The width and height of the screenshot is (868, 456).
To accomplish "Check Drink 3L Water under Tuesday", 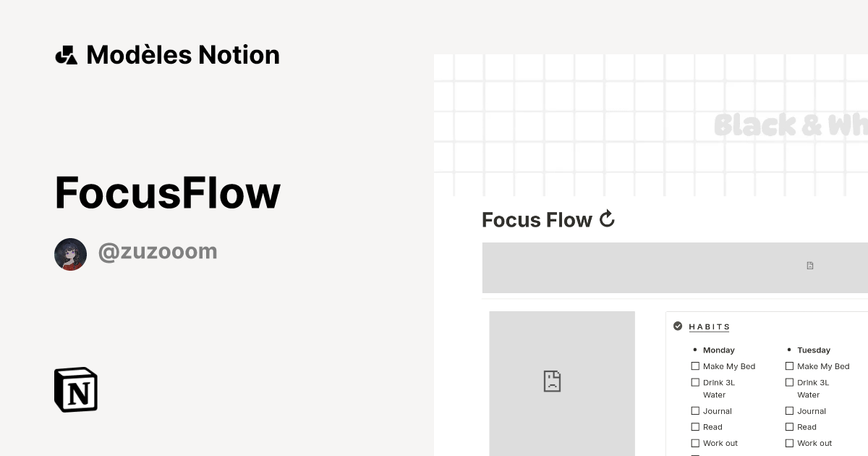I will click(x=789, y=382).
